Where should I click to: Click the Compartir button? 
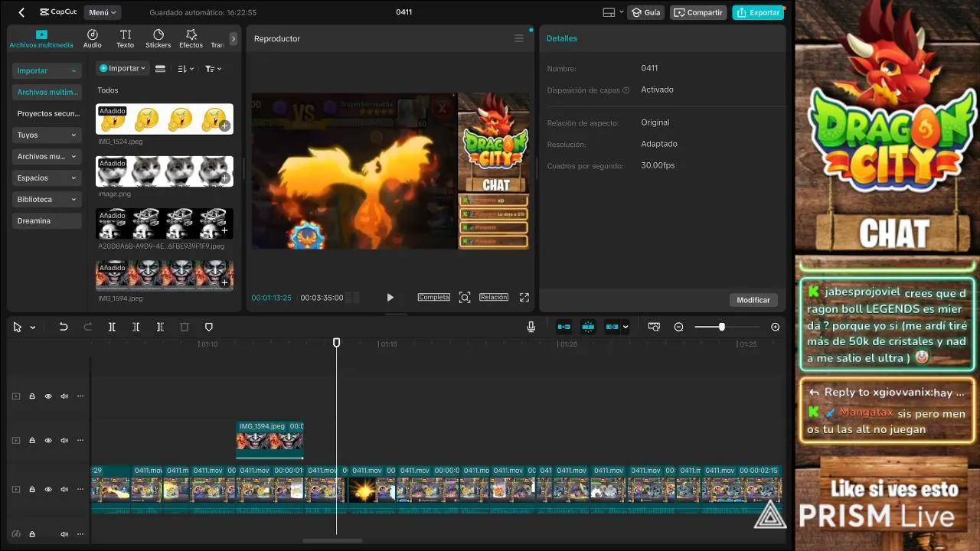pos(698,12)
